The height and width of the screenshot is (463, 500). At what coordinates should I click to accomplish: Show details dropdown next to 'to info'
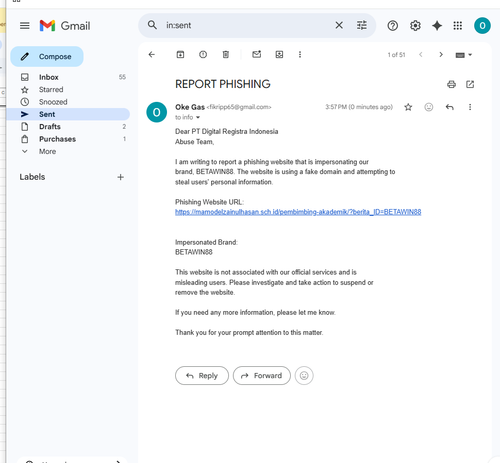click(x=198, y=117)
